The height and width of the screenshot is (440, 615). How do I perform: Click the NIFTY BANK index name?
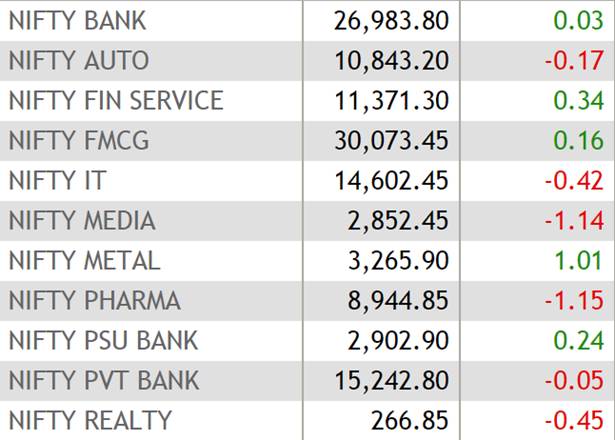77,20
